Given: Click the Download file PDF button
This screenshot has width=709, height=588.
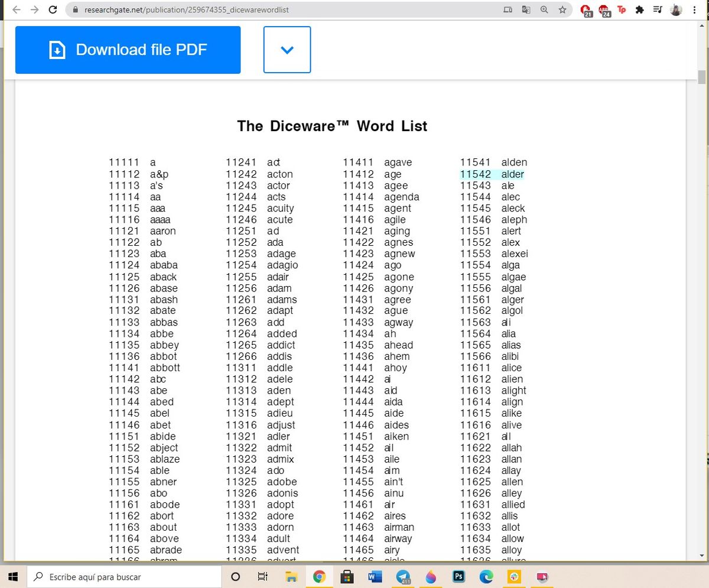Looking at the screenshot, I should point(128,50).
